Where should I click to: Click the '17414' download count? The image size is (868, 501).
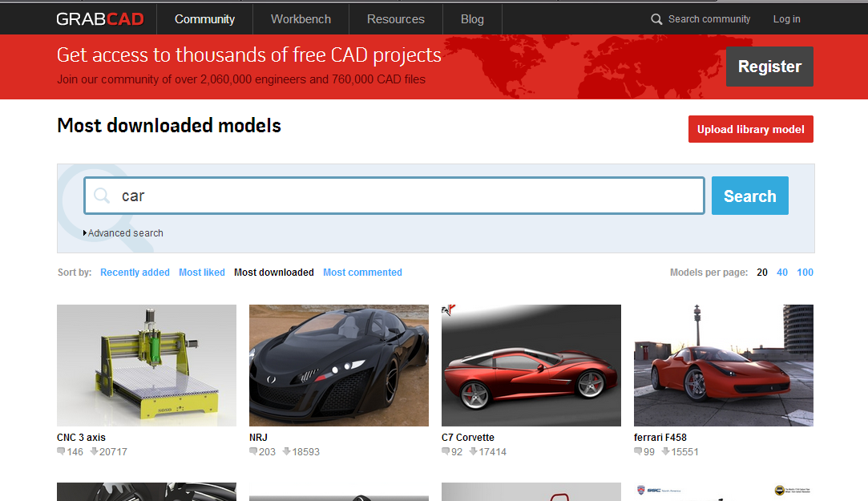click(x=493, y=452)
